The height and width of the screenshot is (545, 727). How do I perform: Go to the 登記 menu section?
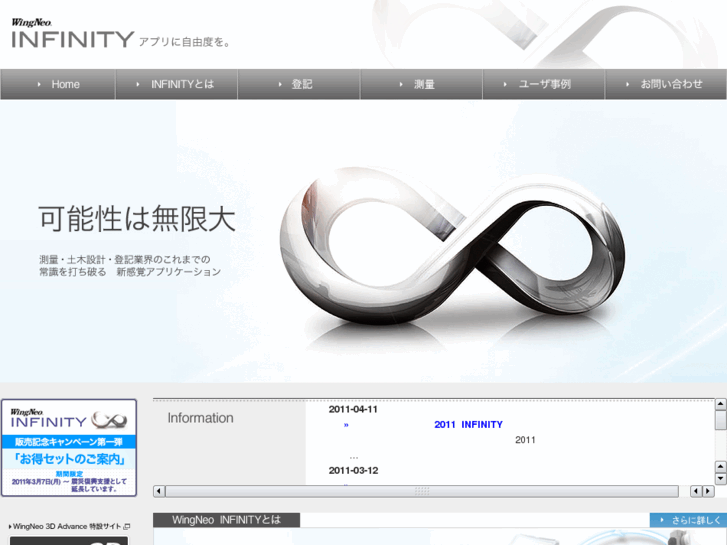[x=299, y=84]
